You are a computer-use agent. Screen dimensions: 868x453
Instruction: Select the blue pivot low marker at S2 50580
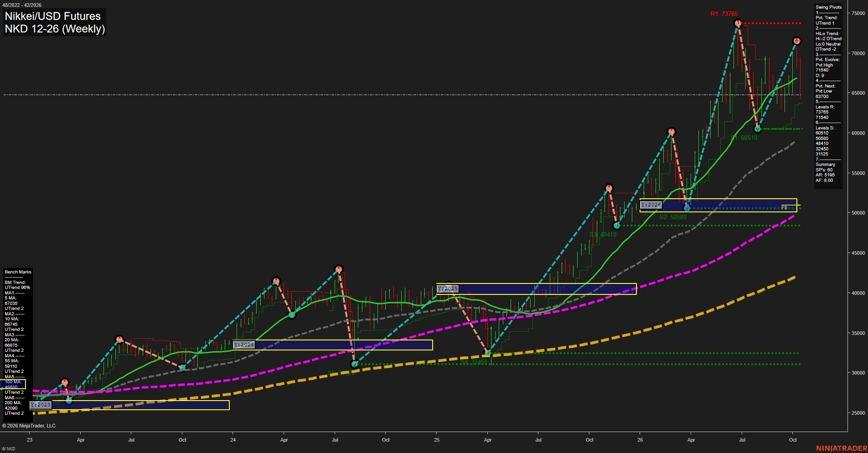687,208
